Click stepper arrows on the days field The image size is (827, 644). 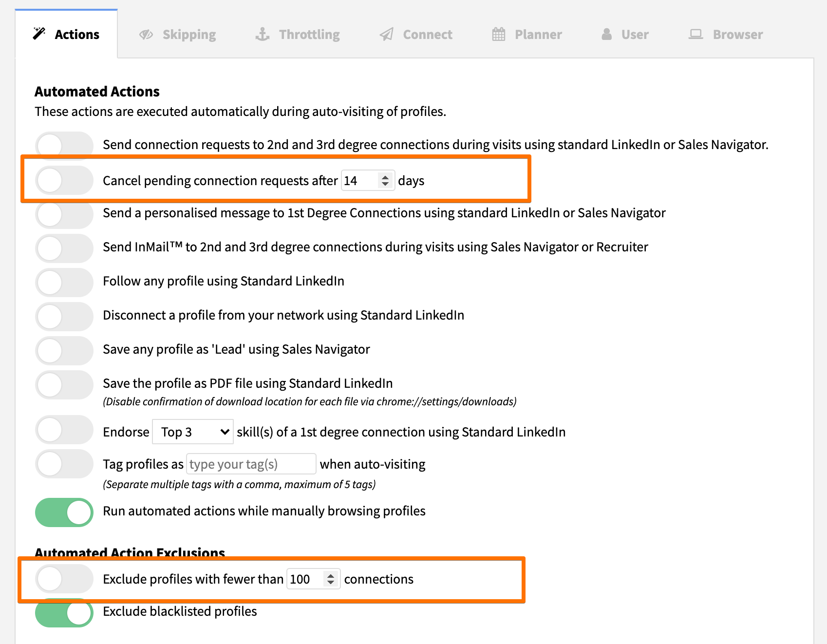pos(385,181)
